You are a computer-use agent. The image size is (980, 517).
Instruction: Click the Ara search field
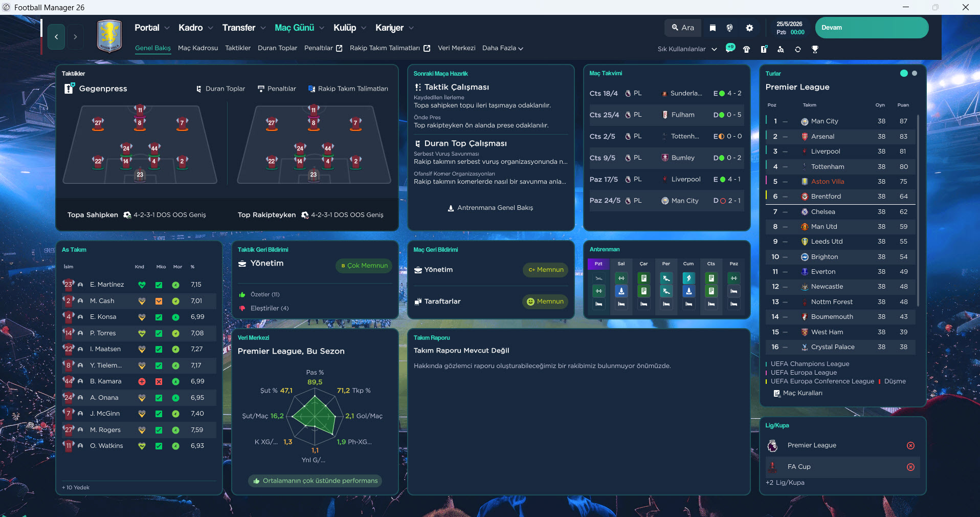click(683, 28)
